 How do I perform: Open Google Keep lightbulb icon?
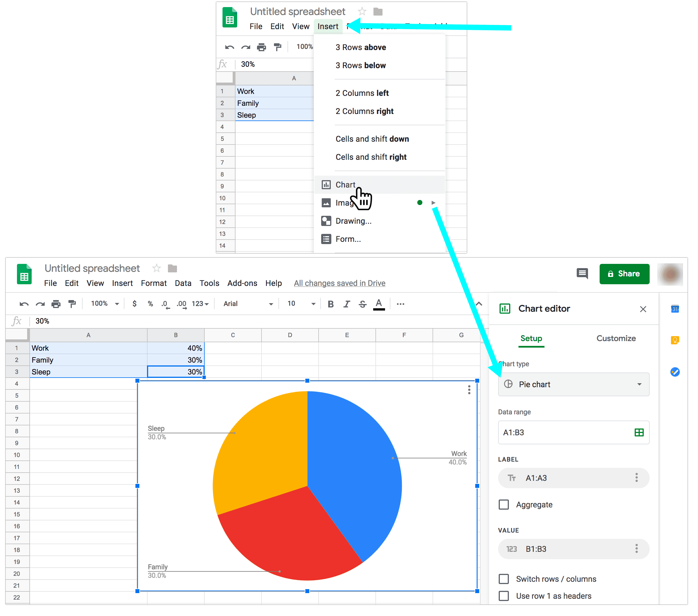click(675, 340)
